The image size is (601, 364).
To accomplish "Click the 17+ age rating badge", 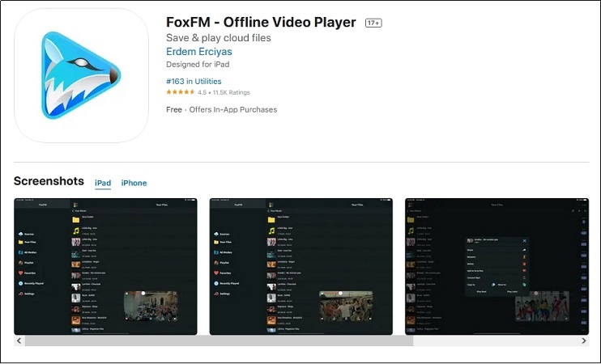I will pyautogui.click(x=373, y=23).
